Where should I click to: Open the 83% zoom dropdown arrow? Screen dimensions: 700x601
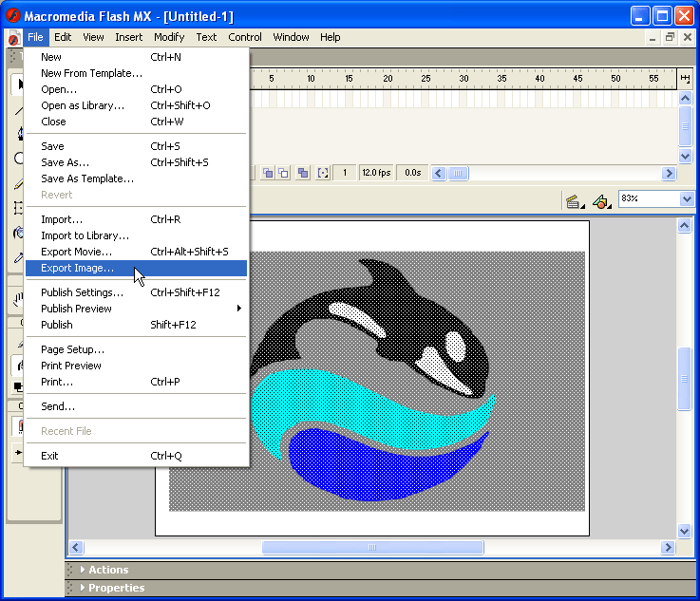click(x=687, y=198)
